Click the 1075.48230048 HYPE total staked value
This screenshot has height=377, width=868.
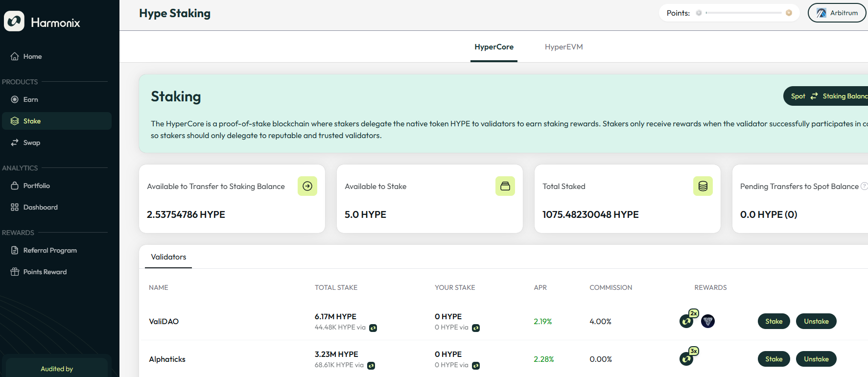pyautogui.click(x=590, y=214)
